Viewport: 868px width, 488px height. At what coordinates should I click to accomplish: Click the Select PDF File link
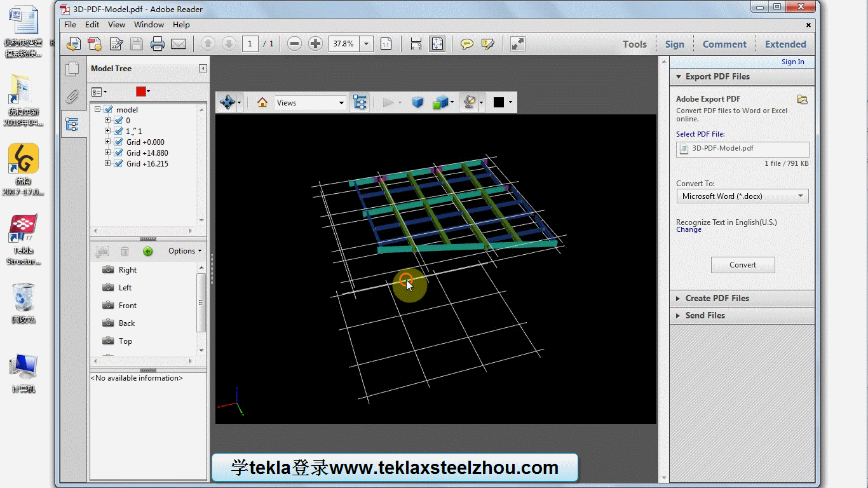(x=700, y=134)
